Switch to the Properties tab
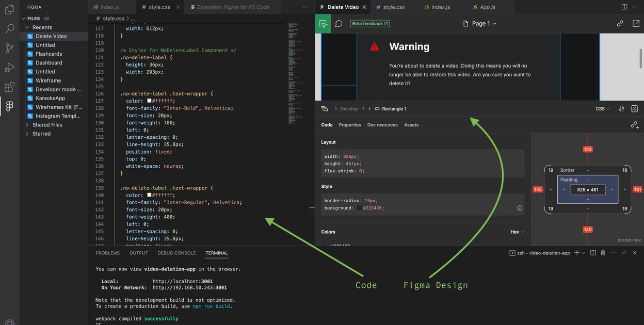Image resolution: width=644 pixels, height=325 pixels. 350,124
